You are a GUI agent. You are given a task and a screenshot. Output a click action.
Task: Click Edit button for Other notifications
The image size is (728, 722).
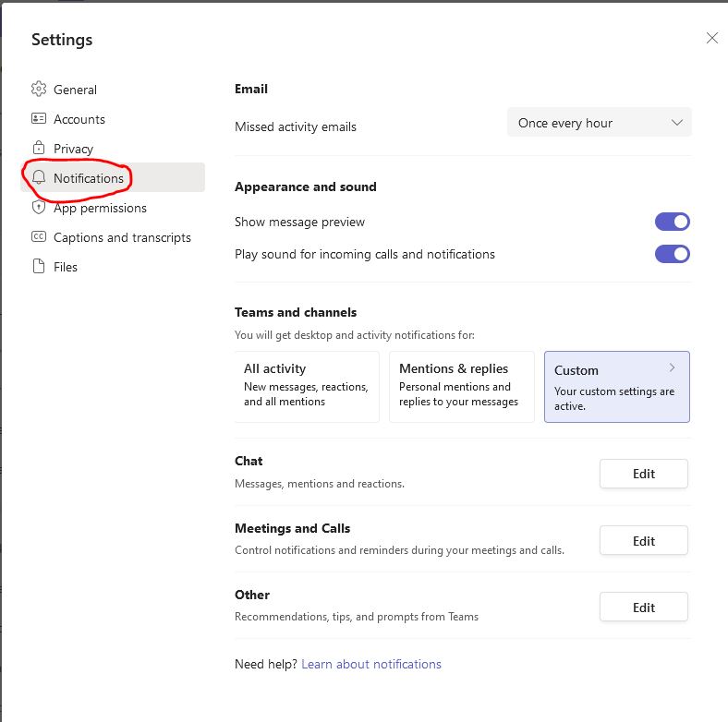pos(643,607)
